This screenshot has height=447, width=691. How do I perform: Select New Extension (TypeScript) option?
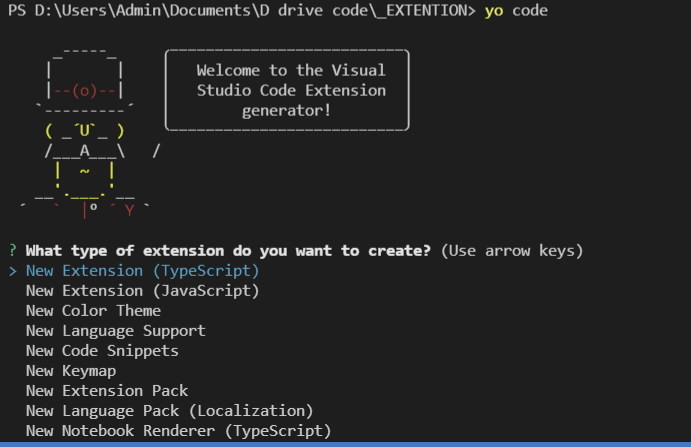[142, 271]
